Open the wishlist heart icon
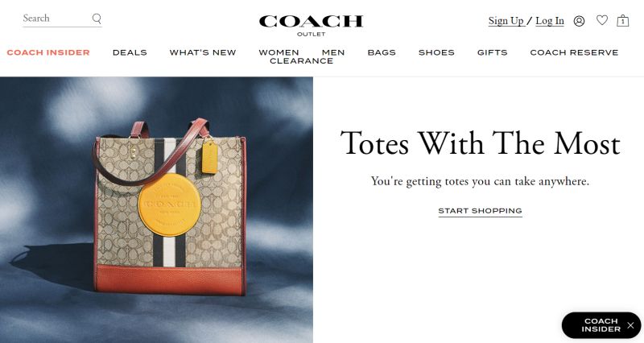This screenshot has height=343, width=644. 602,20
